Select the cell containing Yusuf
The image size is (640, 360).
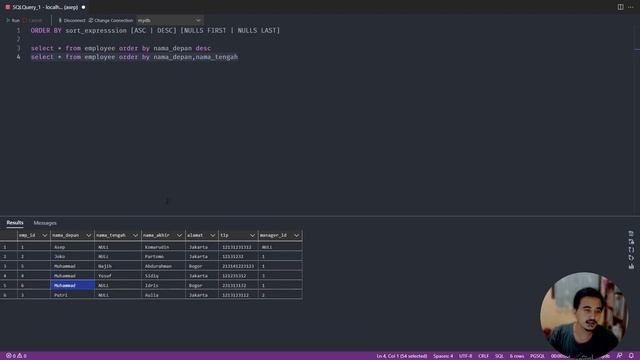point(118,276)
